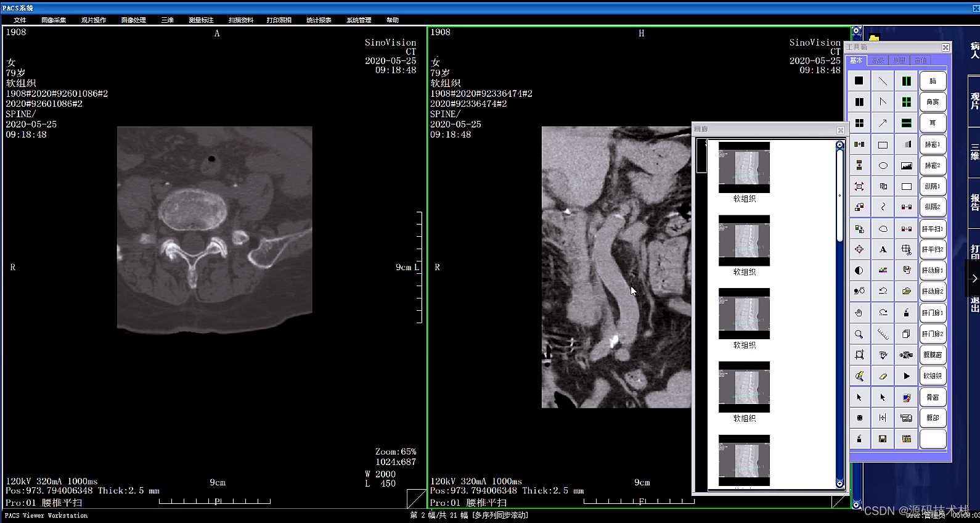980x523 pixels.
Task: Apply the 腹部 window preset
Action: tap(933, 418)
